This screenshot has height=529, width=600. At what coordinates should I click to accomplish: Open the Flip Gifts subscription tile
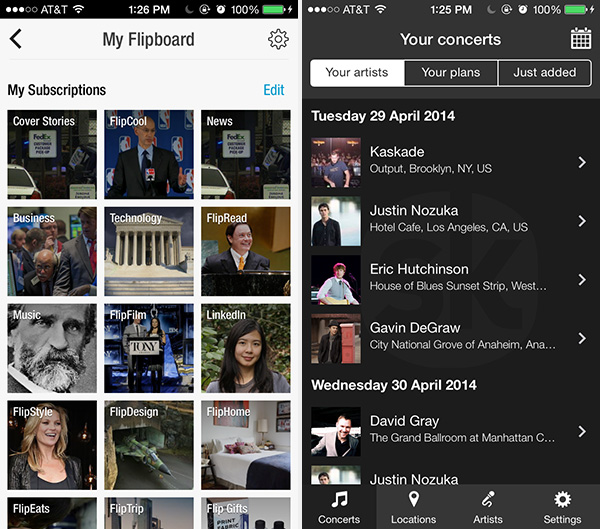[246, 513]
